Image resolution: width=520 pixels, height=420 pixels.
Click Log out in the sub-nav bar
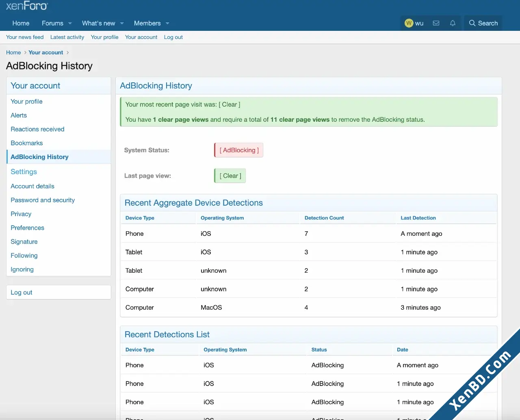173,37
